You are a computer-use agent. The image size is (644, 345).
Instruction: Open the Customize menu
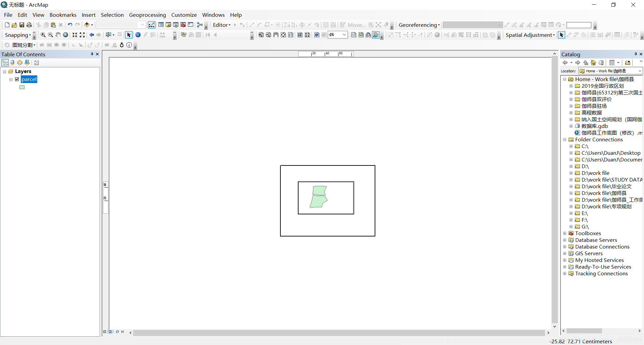184,15
